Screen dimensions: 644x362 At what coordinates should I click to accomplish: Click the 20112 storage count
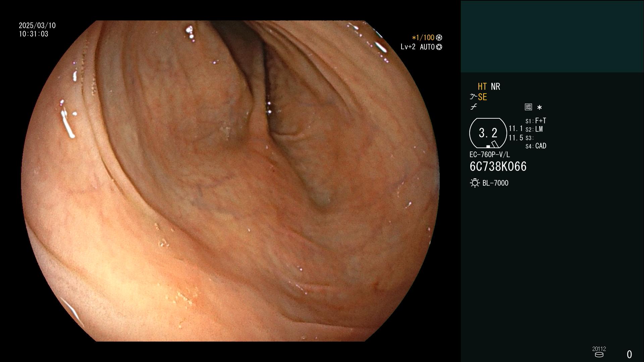[x=599, y=349]
